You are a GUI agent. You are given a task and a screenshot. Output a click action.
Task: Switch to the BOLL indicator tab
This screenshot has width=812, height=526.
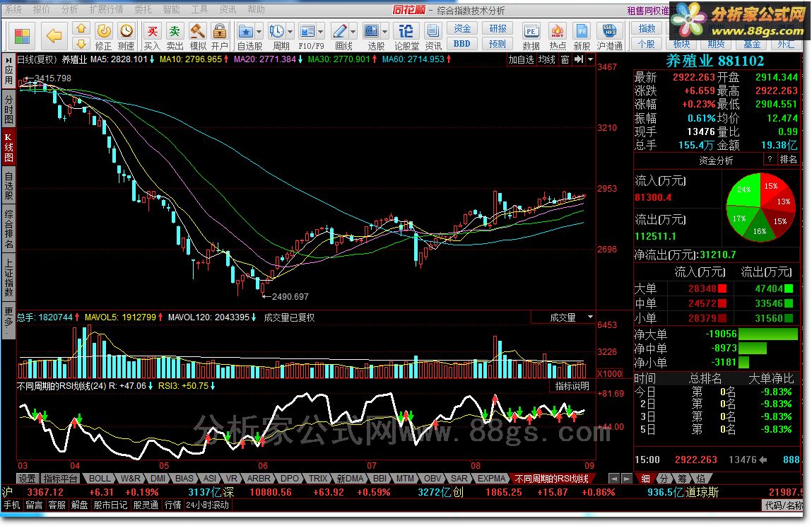[100, 479]
